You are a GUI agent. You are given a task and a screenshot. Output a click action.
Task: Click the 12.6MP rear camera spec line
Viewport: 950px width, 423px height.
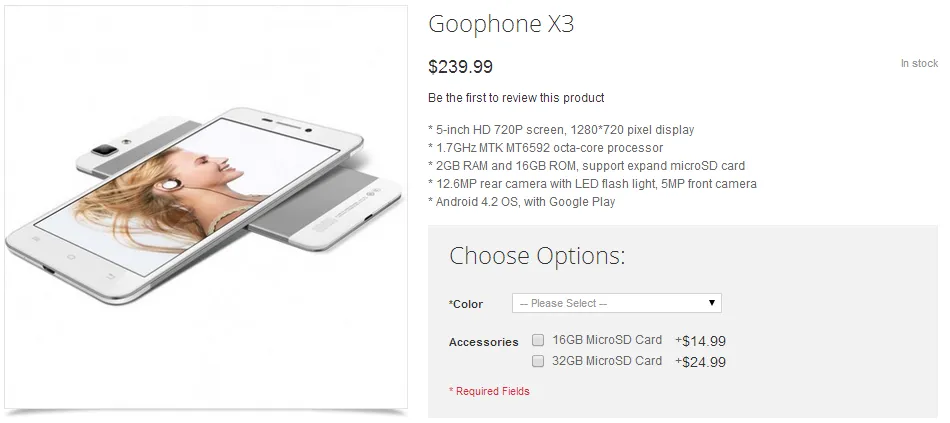pyautogui.click(x=592, y=184)
